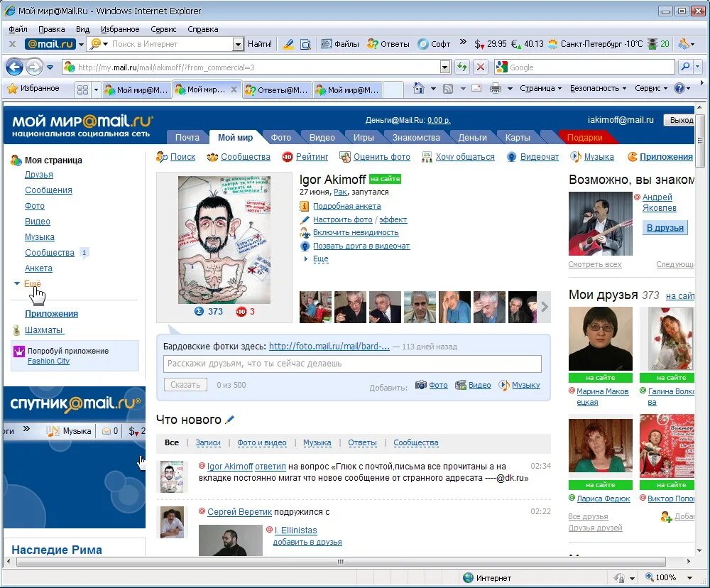Click the Сказать button

point(185,385)
